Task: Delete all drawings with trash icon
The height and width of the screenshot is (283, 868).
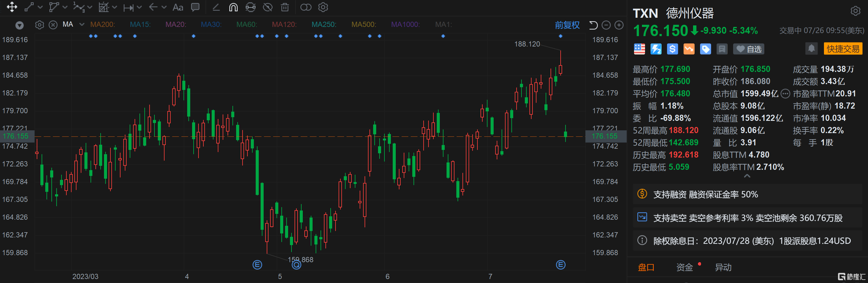Action: 285,7
